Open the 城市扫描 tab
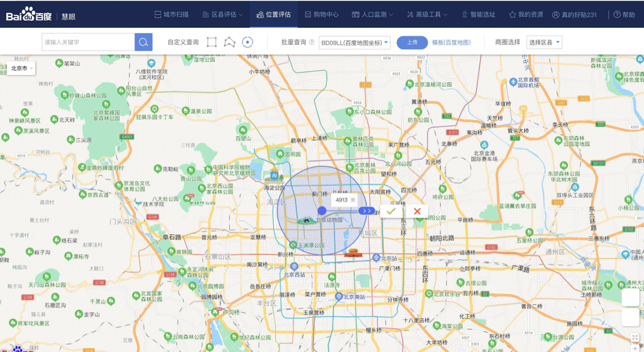The height and width of the screenshot is (352, 644). click(172, 14)
